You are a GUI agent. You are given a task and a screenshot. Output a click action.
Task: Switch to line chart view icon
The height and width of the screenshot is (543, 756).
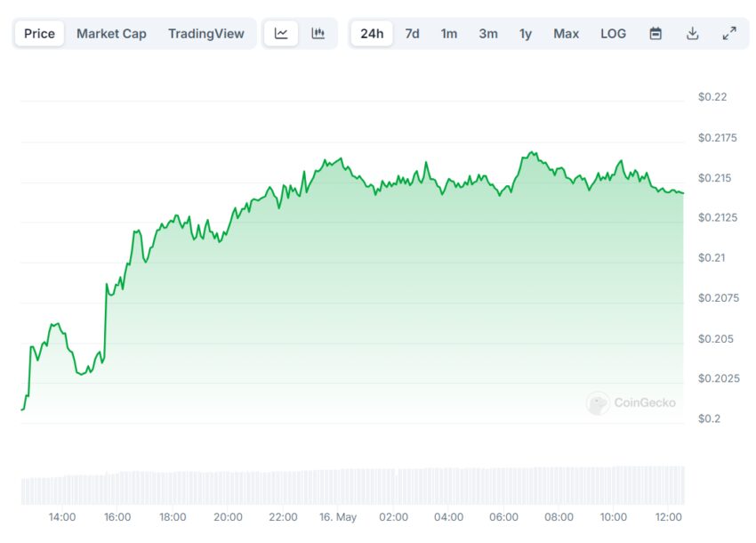[281, 33]
